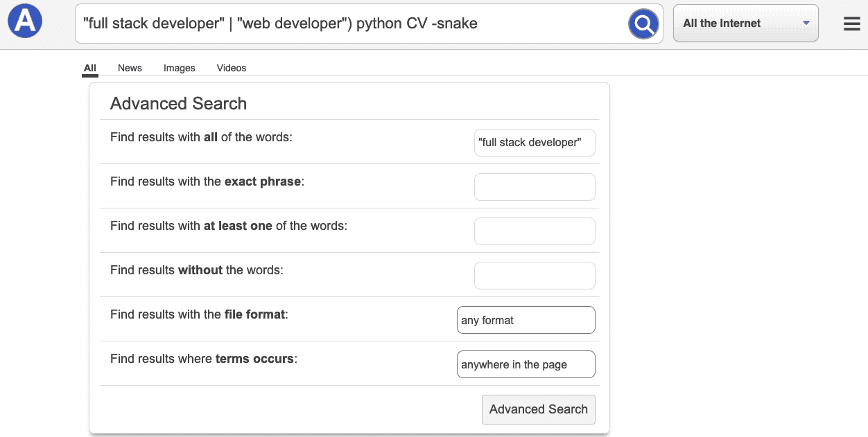Image resolution: width=868 pixels, height=437 pixels.
Task: Select the 'at least one' words field
Action: [534, 231]
